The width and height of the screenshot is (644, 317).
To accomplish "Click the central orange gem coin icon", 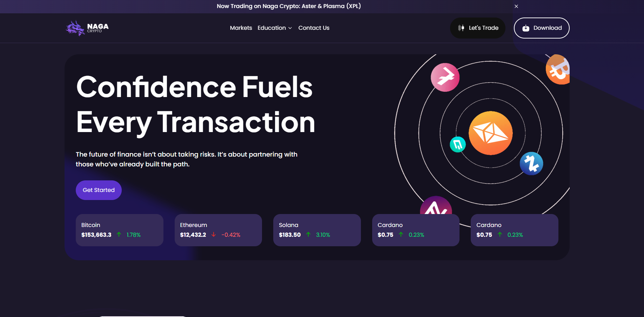I will click(491, 133).
